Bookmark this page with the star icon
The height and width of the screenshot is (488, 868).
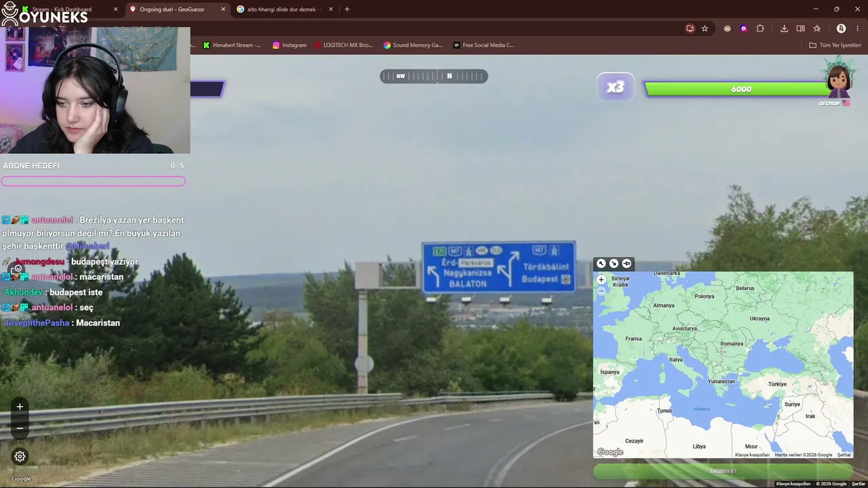pos(705,28)
